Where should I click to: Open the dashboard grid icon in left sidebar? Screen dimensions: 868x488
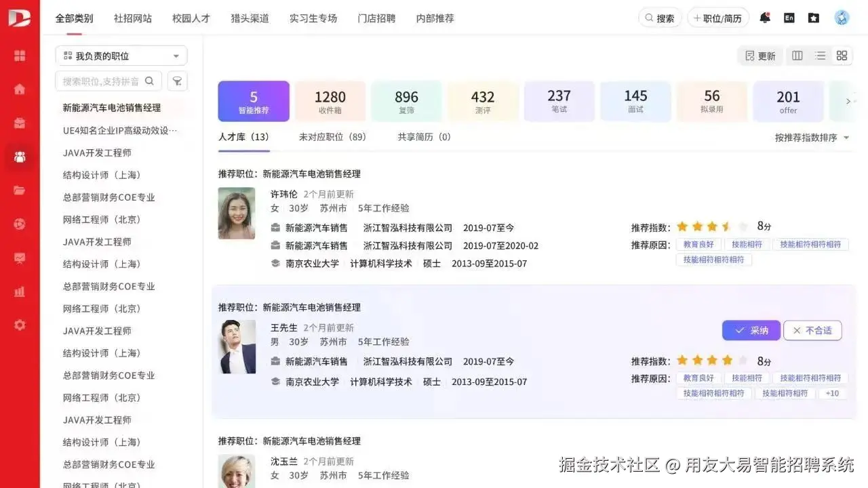[x=20, y=56]
